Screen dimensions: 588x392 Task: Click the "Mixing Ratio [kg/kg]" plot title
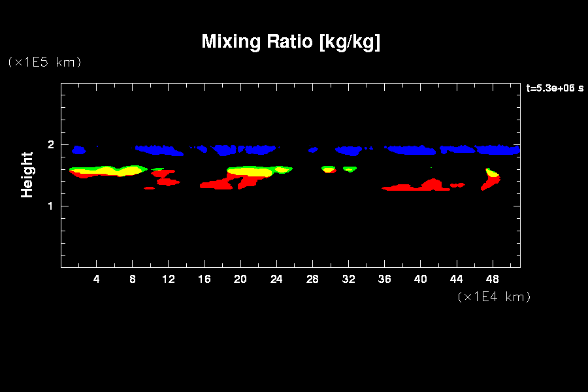coord(291,42)
